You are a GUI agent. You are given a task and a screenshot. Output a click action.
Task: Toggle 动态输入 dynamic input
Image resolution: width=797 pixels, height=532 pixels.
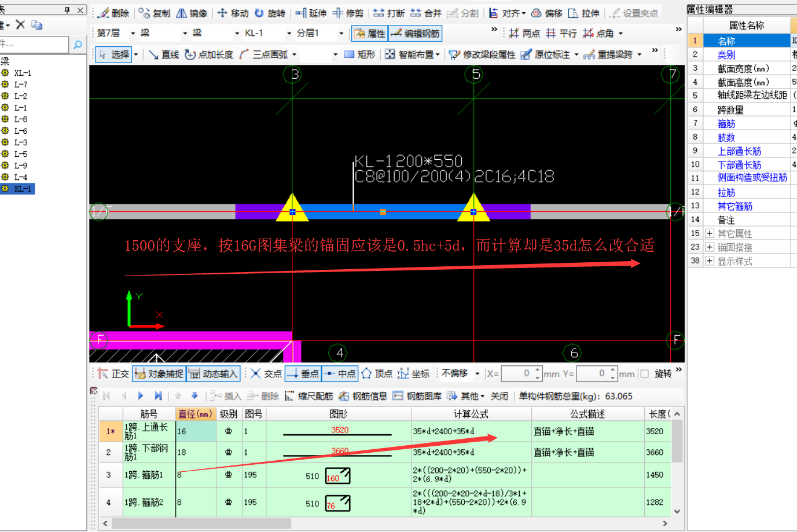pyautogui.click(x=214, y=374)
